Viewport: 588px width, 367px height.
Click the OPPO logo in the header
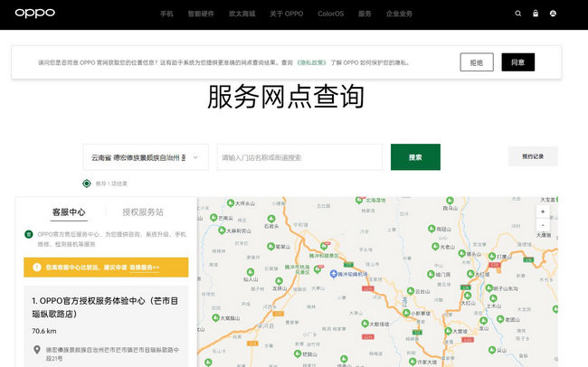coord(35,14)
